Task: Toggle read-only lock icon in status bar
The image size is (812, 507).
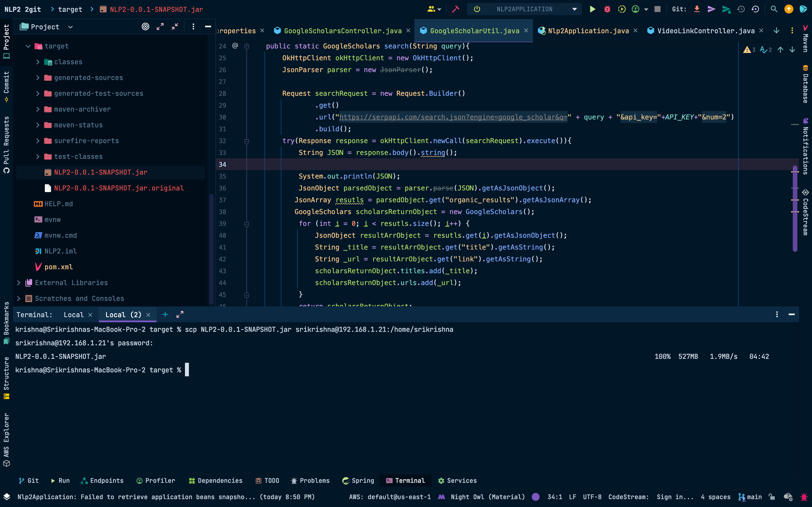Action: (x=772, y=497)
